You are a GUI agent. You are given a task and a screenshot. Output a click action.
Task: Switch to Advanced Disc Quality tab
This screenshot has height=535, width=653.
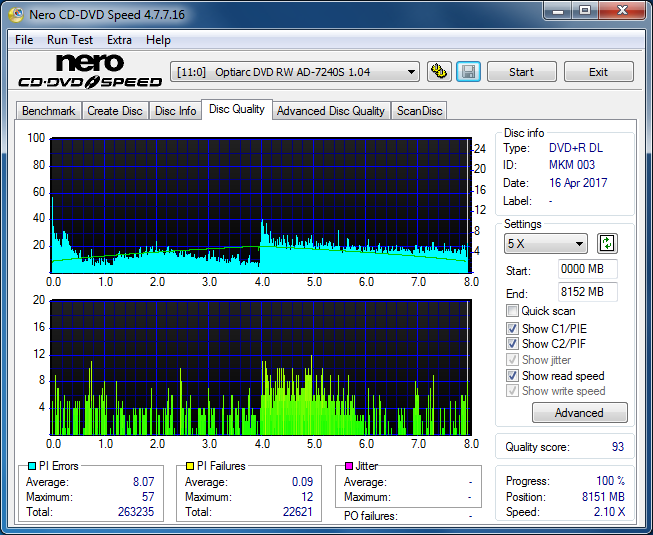point(331,111)
